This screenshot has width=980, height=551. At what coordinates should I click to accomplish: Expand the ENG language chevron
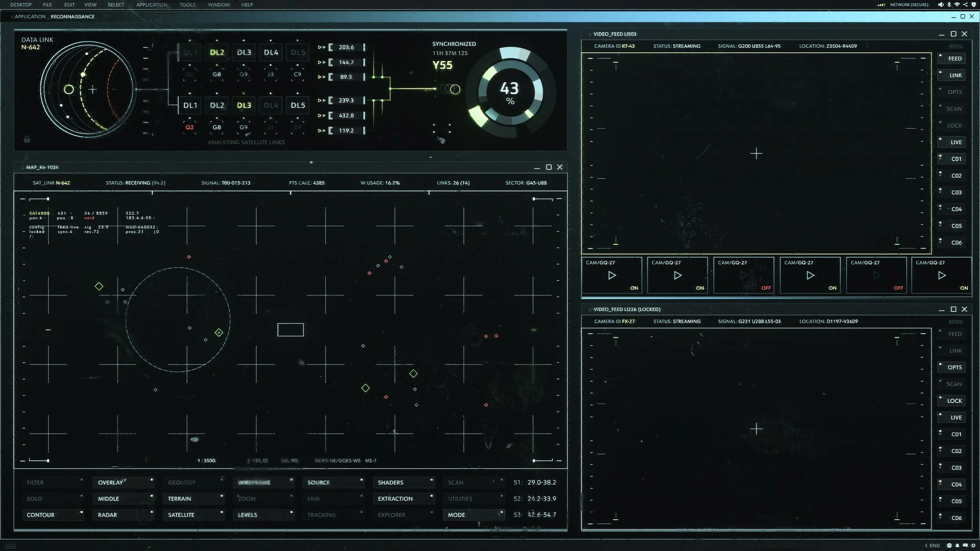coord(926,546)
